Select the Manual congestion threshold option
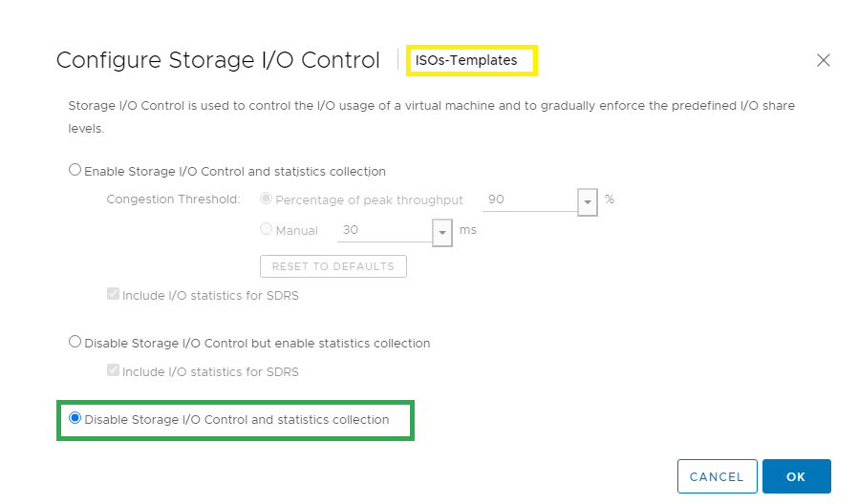Image resolution: width=858 pixels, height=504 pixels. tap(266, 229)
